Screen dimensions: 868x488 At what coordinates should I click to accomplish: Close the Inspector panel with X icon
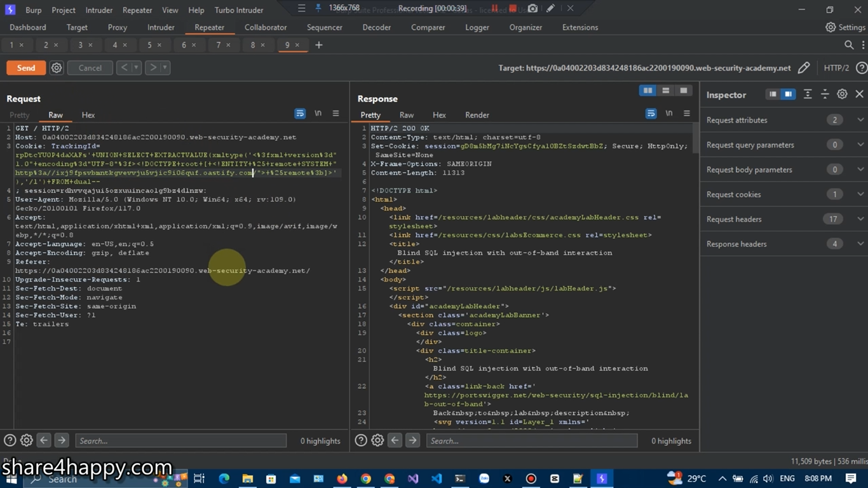coord(859,94)
